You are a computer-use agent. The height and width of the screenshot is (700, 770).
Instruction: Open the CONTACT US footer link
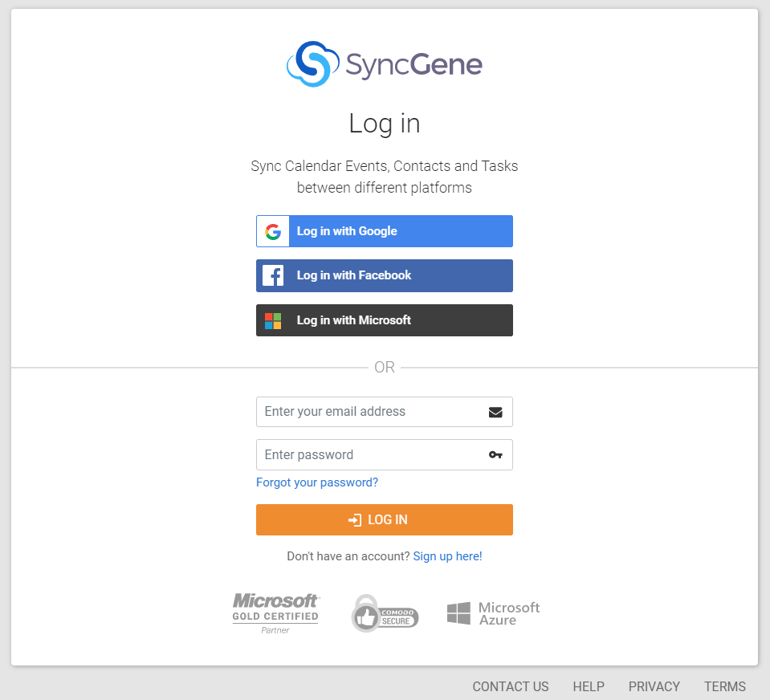click(511, 686)
